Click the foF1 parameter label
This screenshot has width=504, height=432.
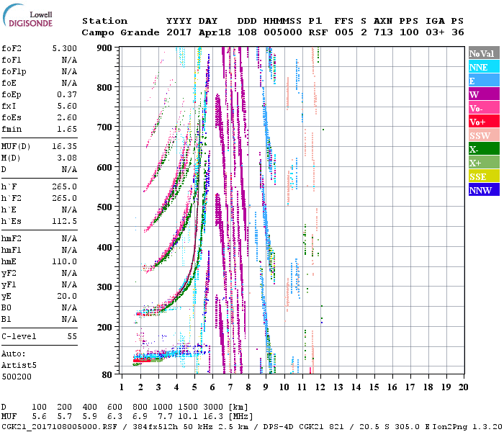pyautogui.click(x=12, y=60)
